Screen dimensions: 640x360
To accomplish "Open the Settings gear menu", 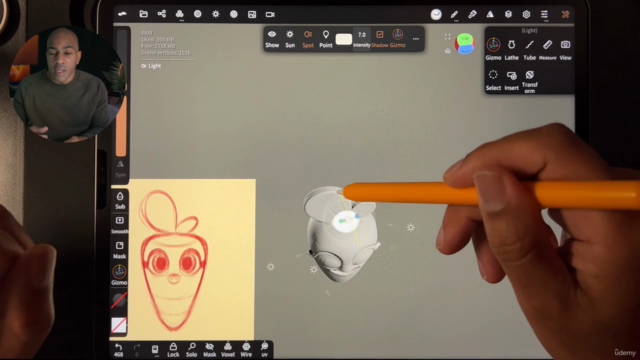I will click(526, 14).
